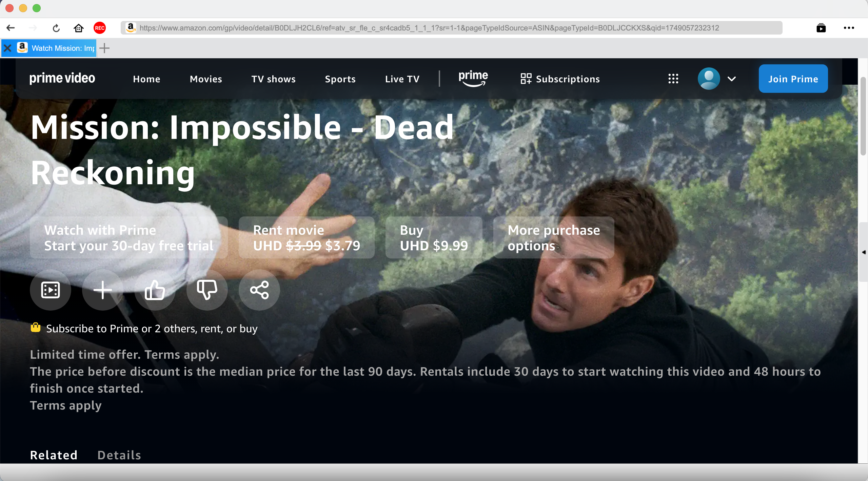This screenshot has width=868, height=481.
Task: Reload the page with refresh icon
Action: point(56,28)
